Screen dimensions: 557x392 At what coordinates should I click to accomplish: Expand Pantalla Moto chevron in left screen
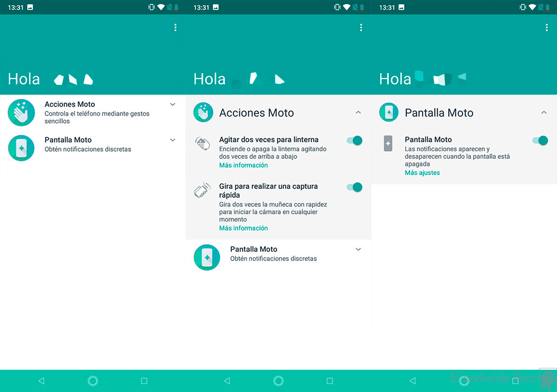click(x=172, y=140)
